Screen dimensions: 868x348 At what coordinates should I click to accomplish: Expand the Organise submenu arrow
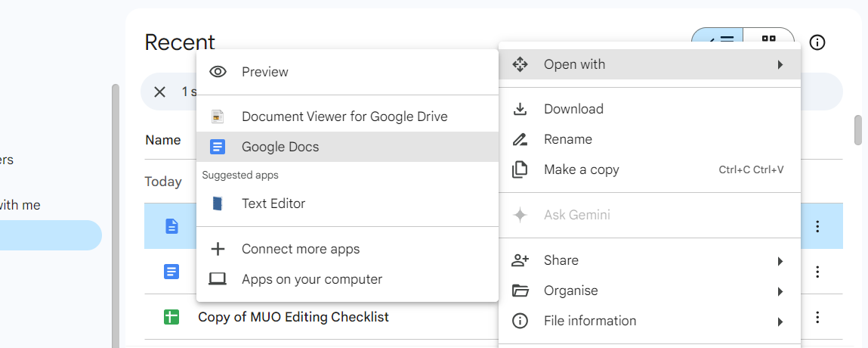coord(780,291)
